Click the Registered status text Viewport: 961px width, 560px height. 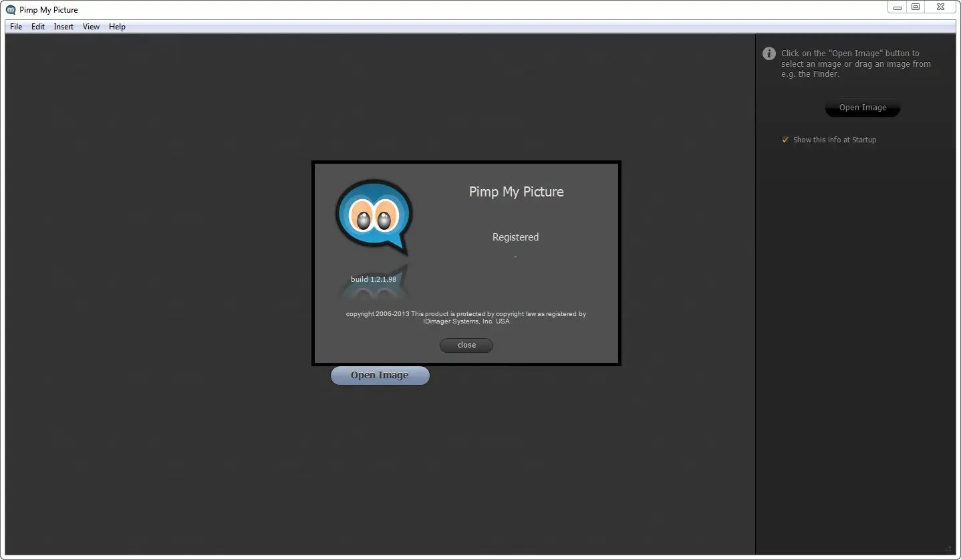tap(515, 237)
